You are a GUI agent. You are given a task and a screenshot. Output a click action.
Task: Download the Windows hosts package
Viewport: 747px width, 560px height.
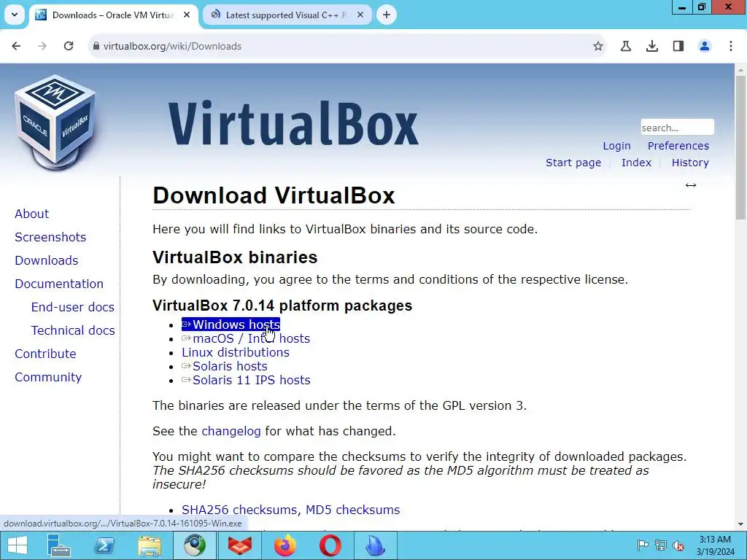coord(231,324)
